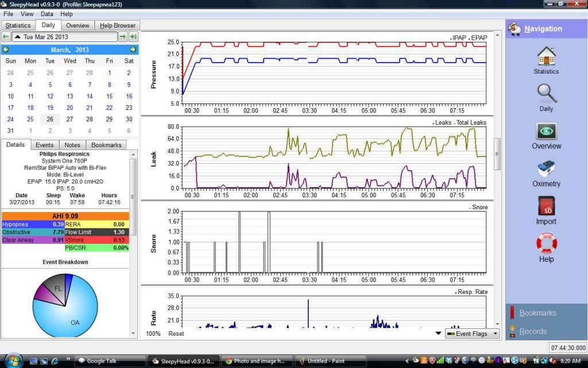Switch to the Statistics tab
This screenshot has height=368, width=588.
pos(18,25)
